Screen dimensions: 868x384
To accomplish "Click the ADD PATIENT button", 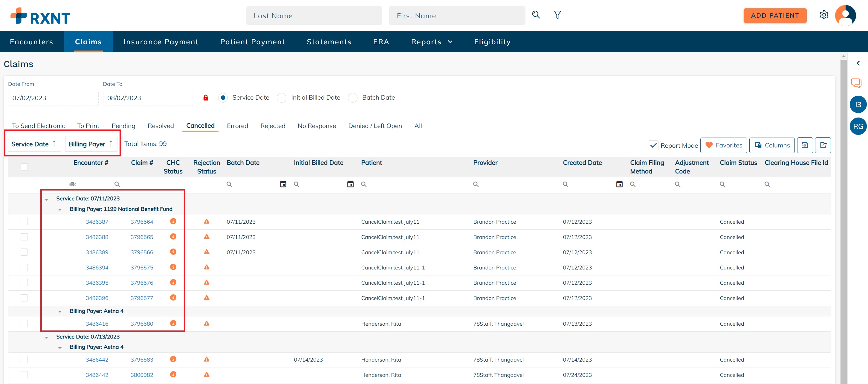I will coord(775,16).
